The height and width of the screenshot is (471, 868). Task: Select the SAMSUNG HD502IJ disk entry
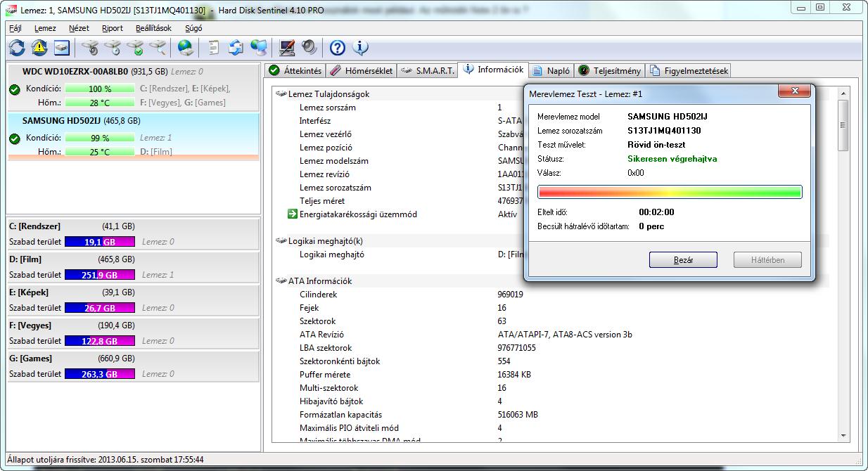132,136
